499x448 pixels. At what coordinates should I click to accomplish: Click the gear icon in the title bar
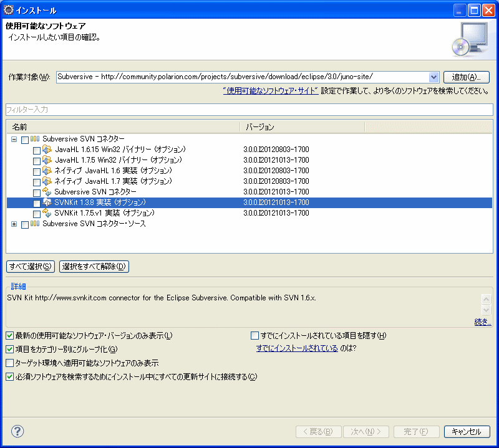coord(9,10)
